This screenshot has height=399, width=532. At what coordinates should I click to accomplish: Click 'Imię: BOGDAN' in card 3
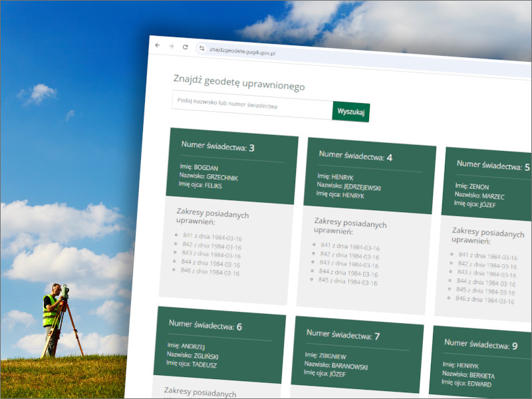pos(199,168)
